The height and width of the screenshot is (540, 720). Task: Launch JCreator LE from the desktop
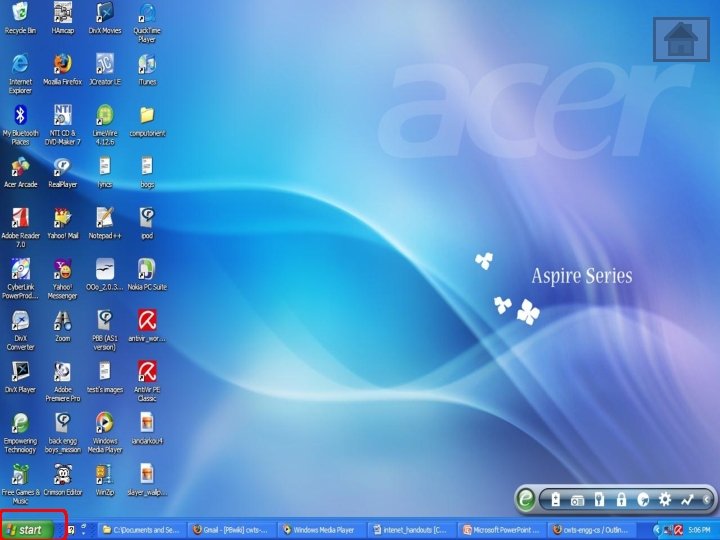coord(105,63)
